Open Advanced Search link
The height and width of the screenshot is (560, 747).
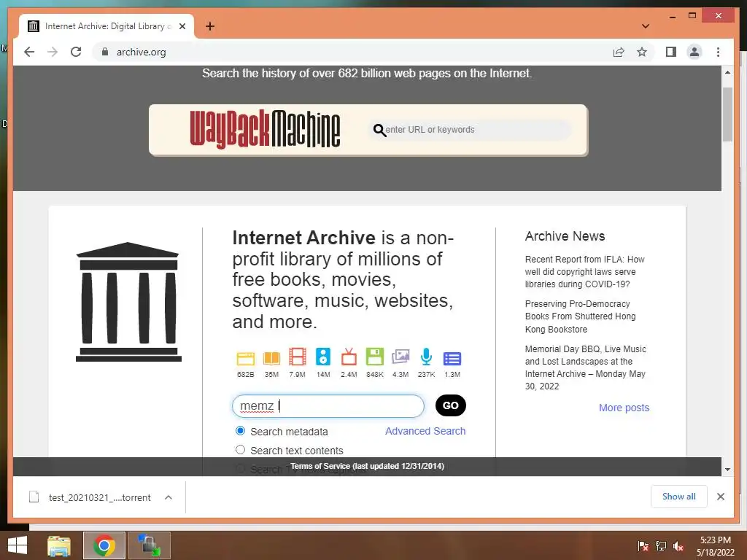coord(425,431)
